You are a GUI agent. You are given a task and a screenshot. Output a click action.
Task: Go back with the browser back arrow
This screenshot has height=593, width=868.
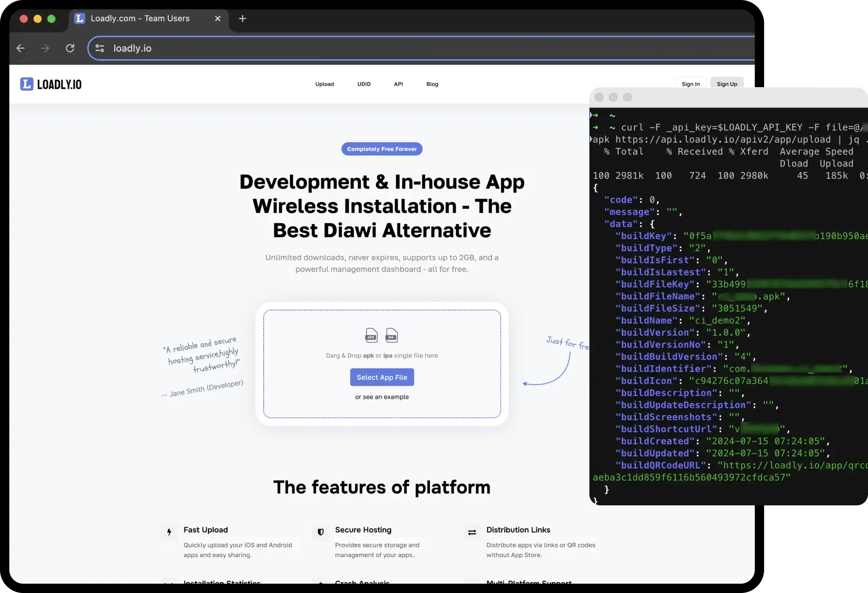point(21,48)
